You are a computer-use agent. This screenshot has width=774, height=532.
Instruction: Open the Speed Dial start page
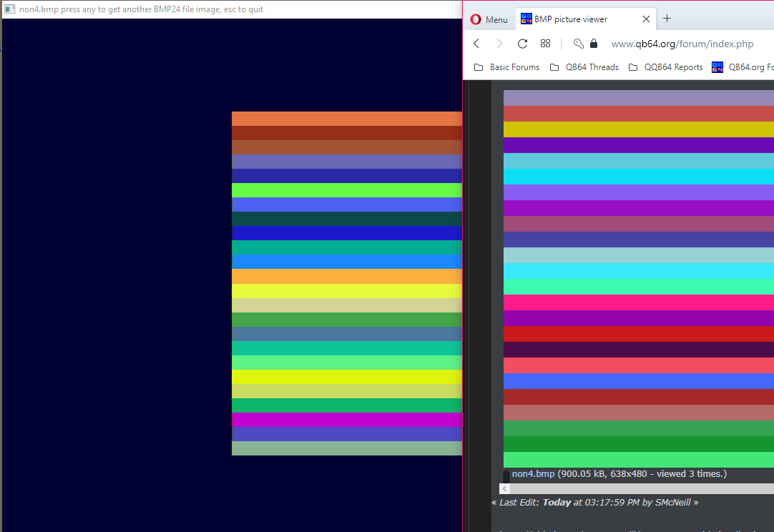(x=545, y=44)
